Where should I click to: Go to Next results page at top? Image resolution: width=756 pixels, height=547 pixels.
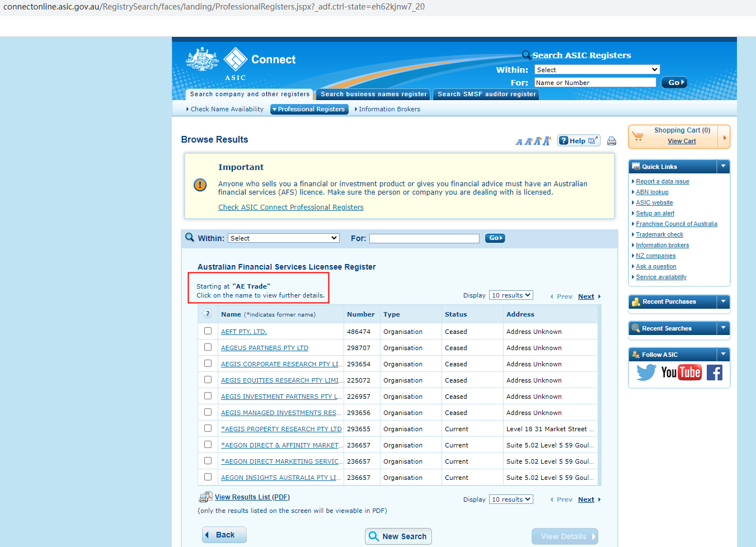(x=586, y=296)
